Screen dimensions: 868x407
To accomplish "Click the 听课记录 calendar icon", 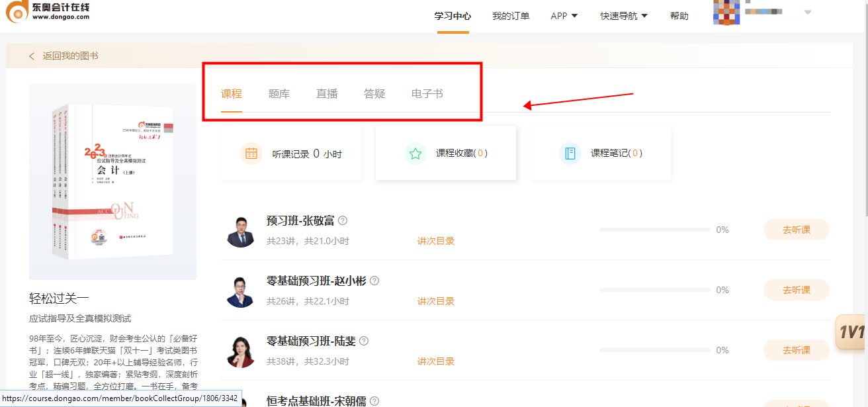I will (x=251, y=154).
